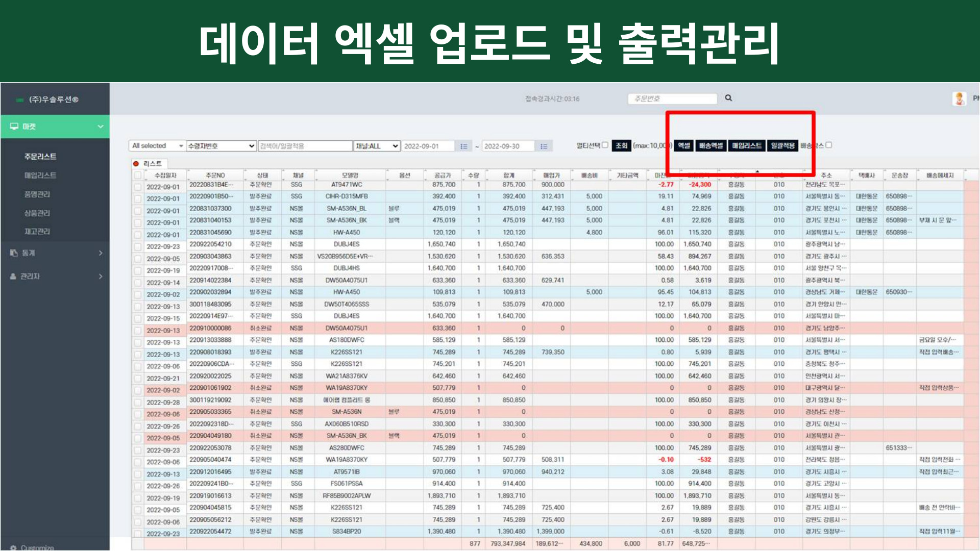Open end date calendar picker icon
Image resolution: width=980 pixels, height=551 pixels.
click(x=544, y=146)
